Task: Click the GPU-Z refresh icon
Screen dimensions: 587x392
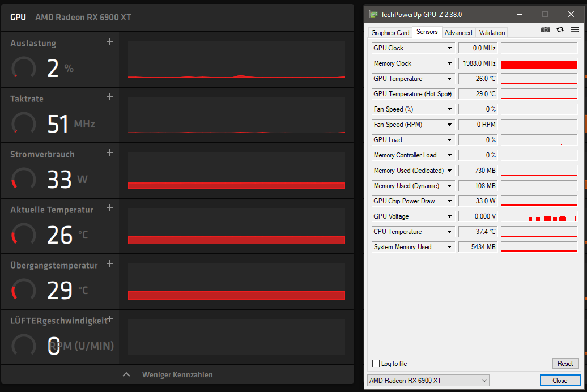Action: pos(560,29)
